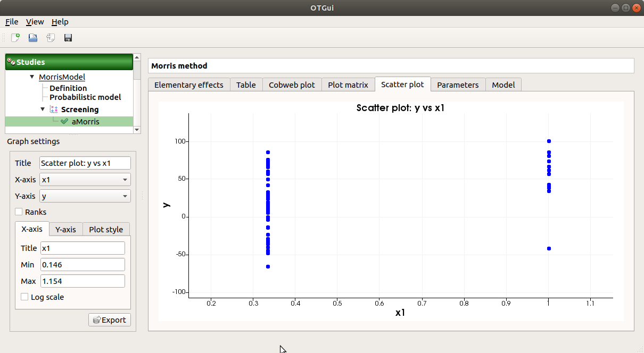This screenshot has height=353, width=644.
Task: Click the Export button icon
Action: [96, 320]
